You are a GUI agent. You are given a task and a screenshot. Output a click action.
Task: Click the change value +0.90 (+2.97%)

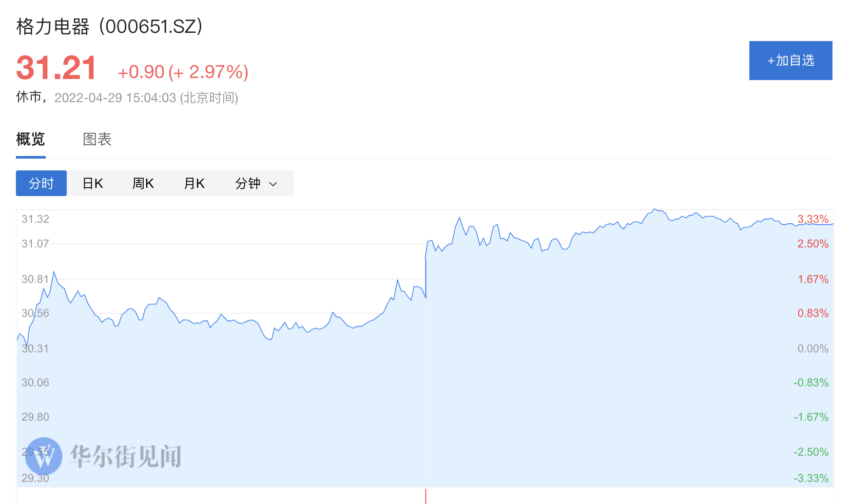click(183, 72)
